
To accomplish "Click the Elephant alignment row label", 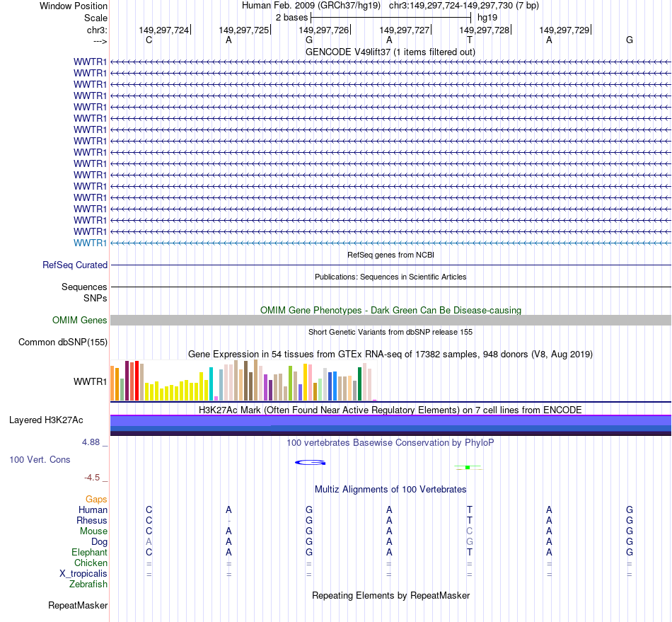I will click(89, 552).
